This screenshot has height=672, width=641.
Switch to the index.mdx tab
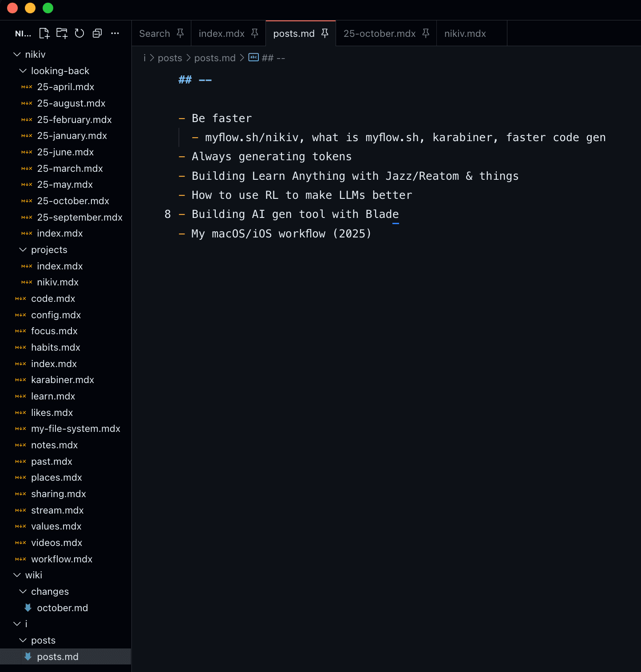[221, 34]
